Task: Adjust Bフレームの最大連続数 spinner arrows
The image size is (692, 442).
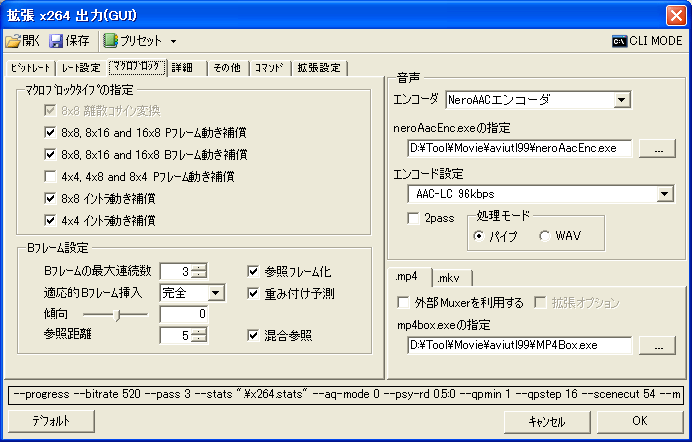Action: [x=199, y=272]
